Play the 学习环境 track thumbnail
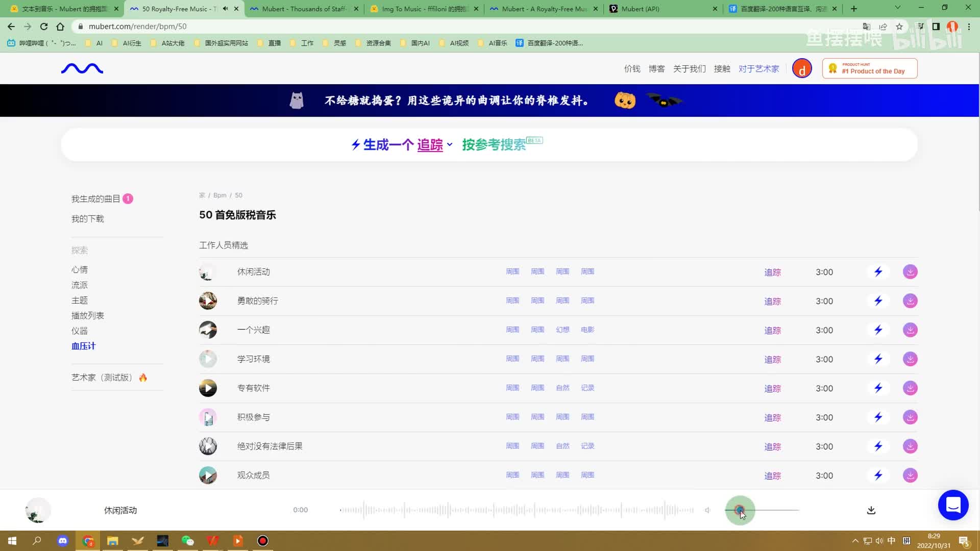Image resolution: width=980 pixels, height=551 pixels. point(208,359)
